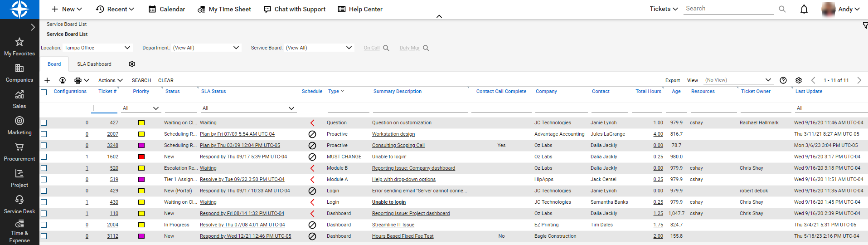Check the box for ticket 427
The width and height of the screenshot is (868, 245).
(44, 123)
